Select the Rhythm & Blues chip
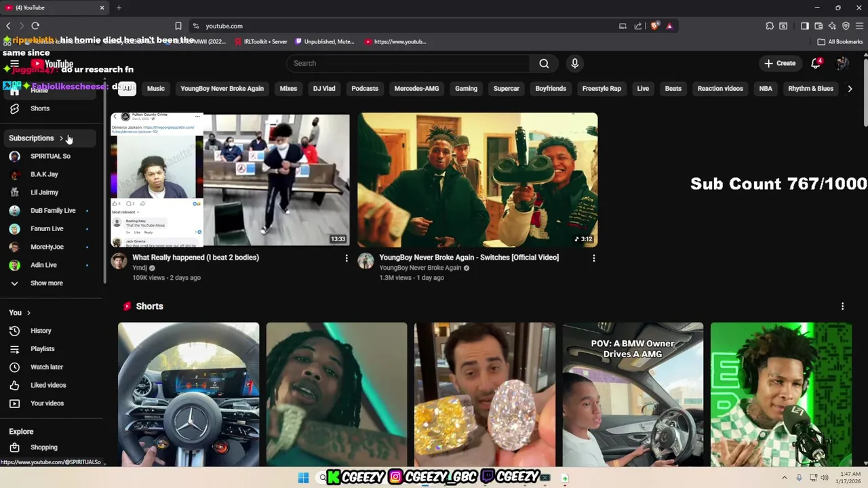 810,88
